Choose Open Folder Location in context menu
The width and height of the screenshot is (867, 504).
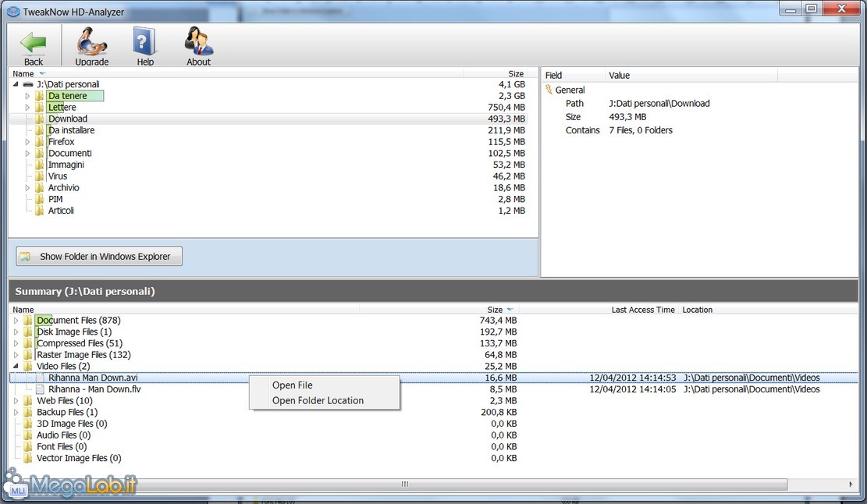click(325, 401)
